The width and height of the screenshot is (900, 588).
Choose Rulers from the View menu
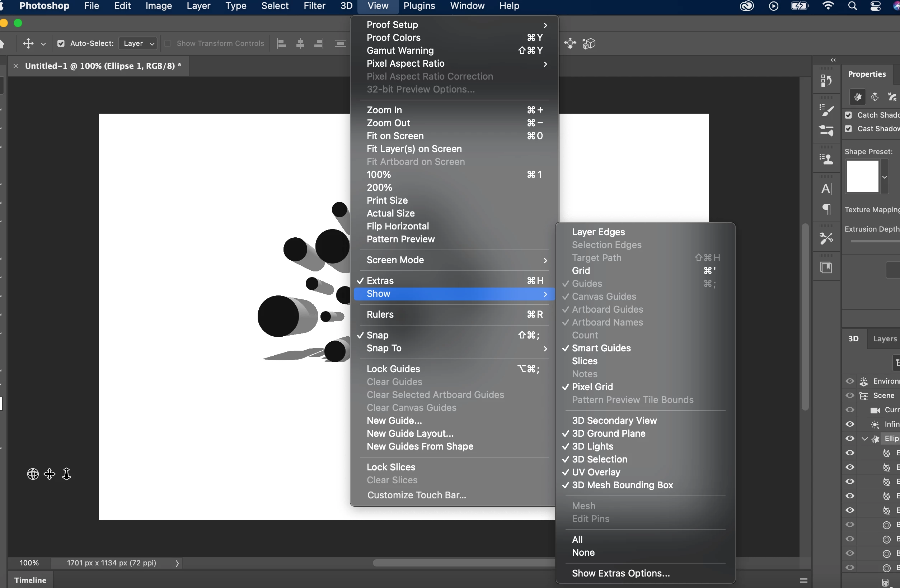tap(380, 314)
